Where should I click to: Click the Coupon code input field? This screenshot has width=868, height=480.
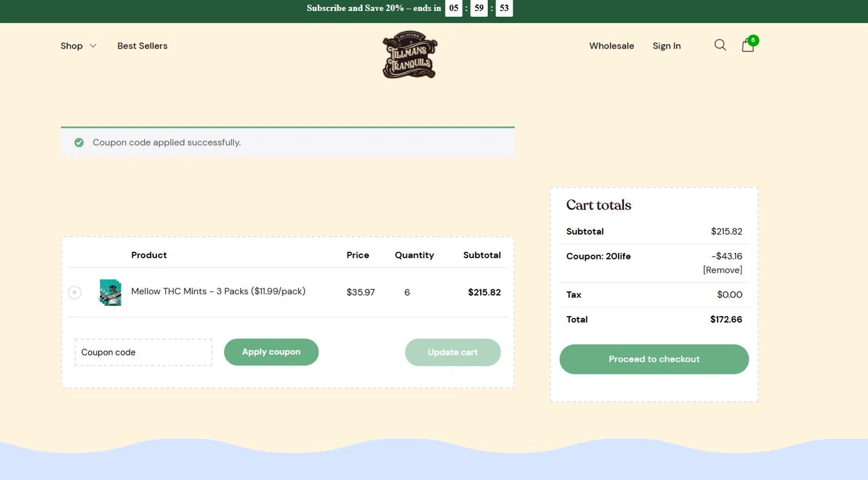pyautogui.click(x=144, y=352)
